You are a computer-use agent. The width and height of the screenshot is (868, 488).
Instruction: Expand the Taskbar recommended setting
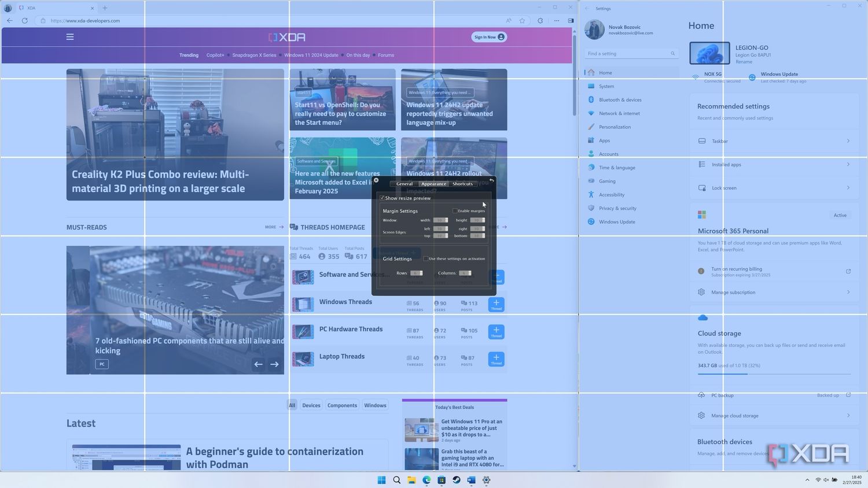click(774, 141)
